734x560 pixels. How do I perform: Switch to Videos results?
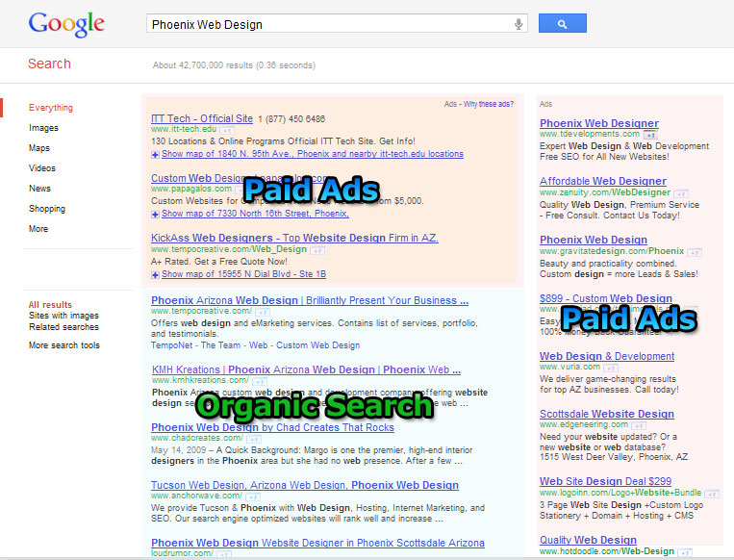coord(42,168)
